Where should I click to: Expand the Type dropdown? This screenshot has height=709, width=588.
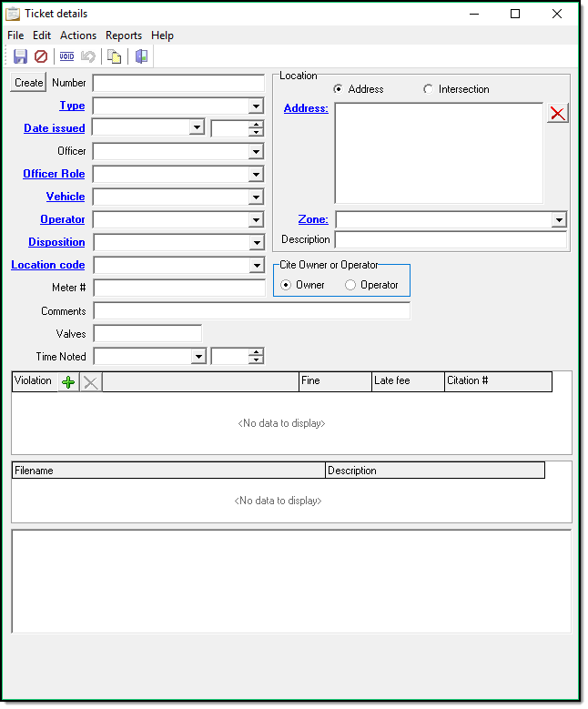pyautogui.click(x=256, y=106)
